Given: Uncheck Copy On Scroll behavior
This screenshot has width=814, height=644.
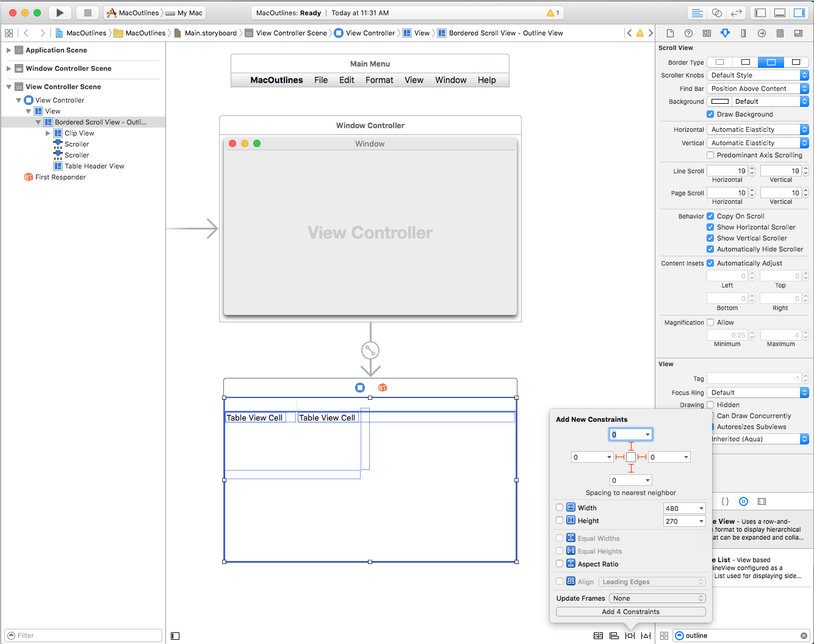Looking at the screenshot, I should pos(710,215).
